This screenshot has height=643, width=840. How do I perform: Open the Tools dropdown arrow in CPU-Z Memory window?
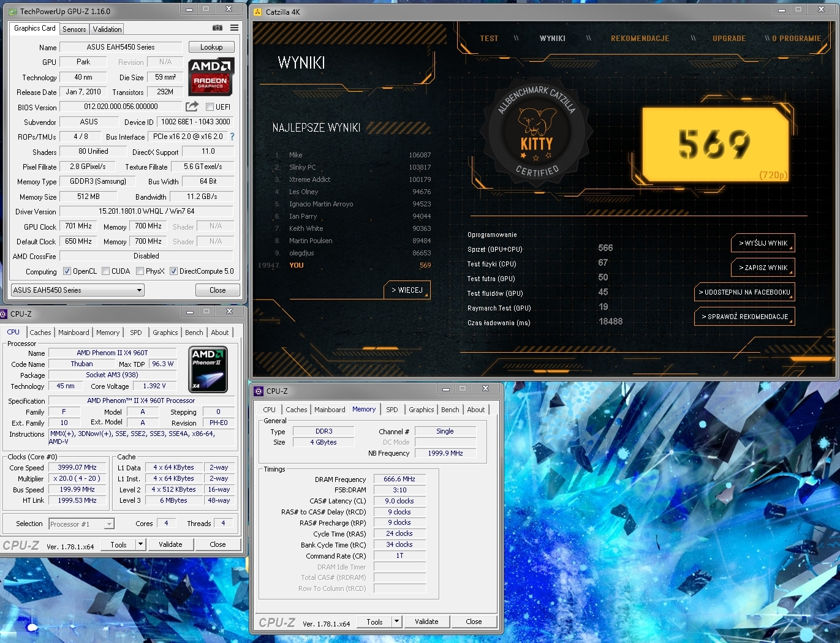point(396,622)
